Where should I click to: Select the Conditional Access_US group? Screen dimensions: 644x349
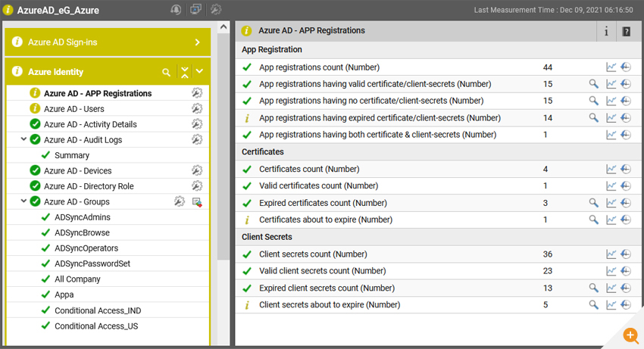96,326
